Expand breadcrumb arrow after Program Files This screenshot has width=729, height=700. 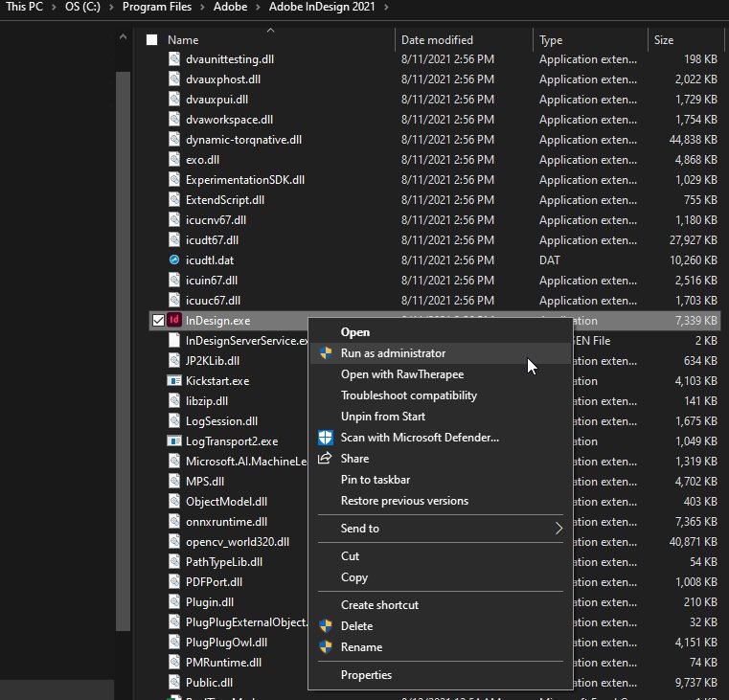[202, 7]
